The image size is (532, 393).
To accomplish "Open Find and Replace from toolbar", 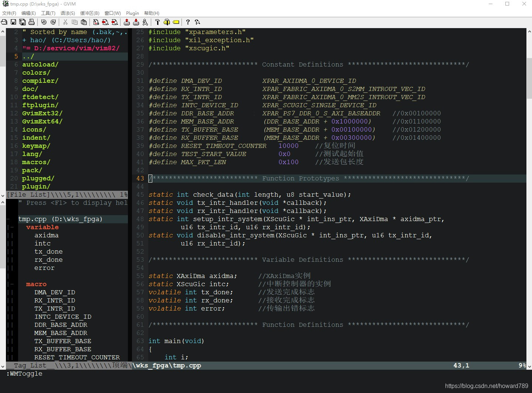I will [x=96, y=22].
